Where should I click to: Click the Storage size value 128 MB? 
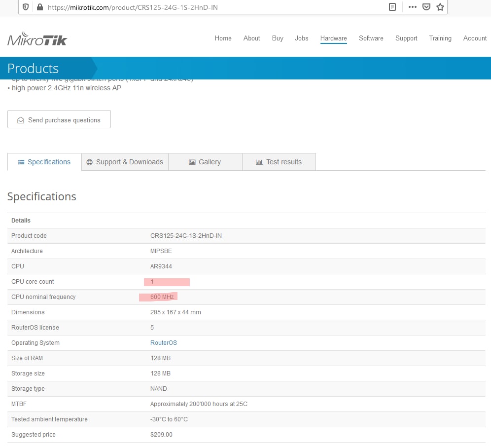point(160,373)
